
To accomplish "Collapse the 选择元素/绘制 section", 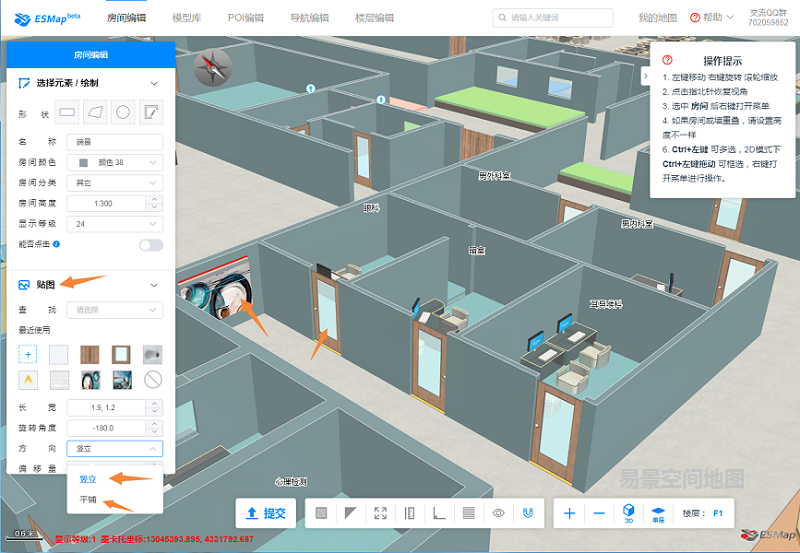I will (154, 83).
